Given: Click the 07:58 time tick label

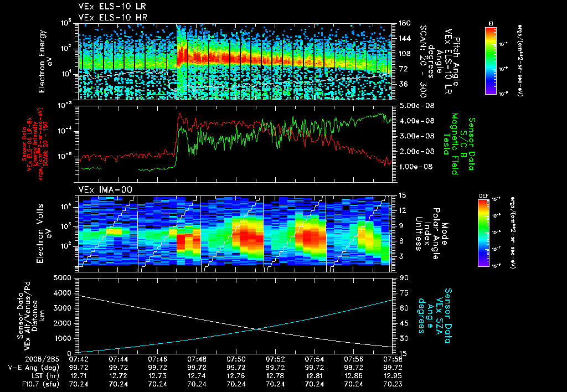Looking at the screenshot, I should [393, 359].
